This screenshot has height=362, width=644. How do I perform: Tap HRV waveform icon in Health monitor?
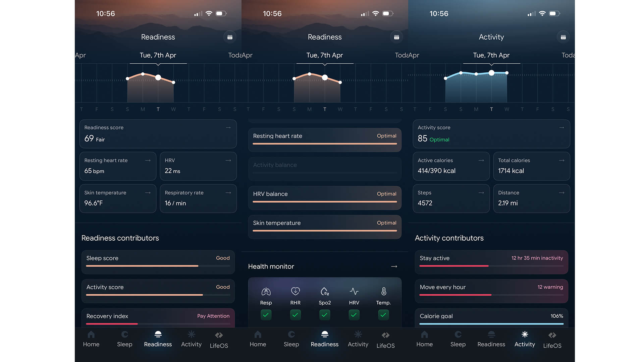pyautogui.click(x=354, y=291)
